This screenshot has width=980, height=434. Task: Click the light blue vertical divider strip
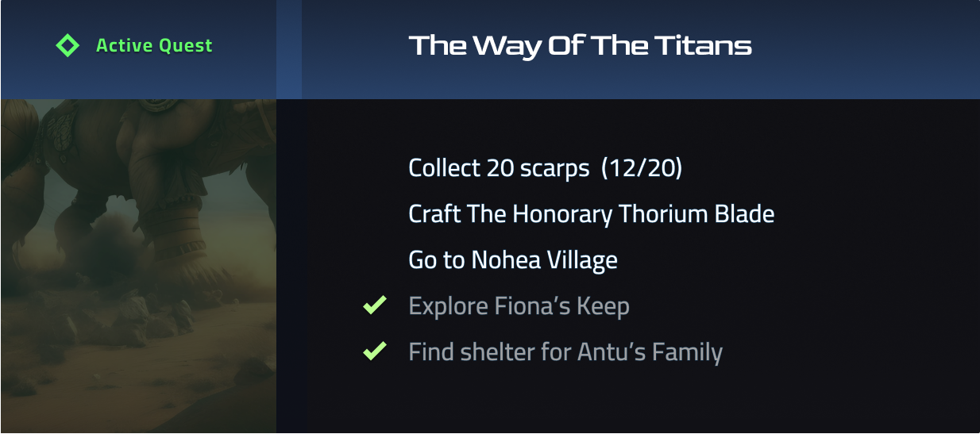tap(289, 49)
